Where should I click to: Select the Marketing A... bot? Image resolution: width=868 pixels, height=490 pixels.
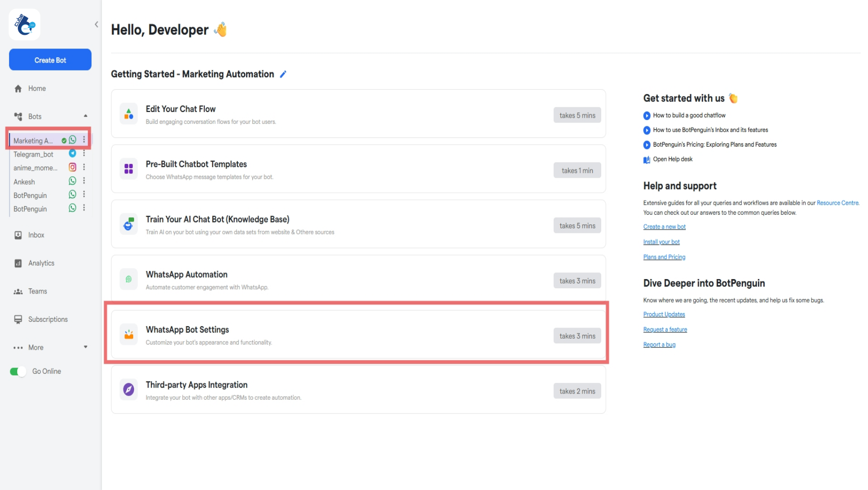33,141
